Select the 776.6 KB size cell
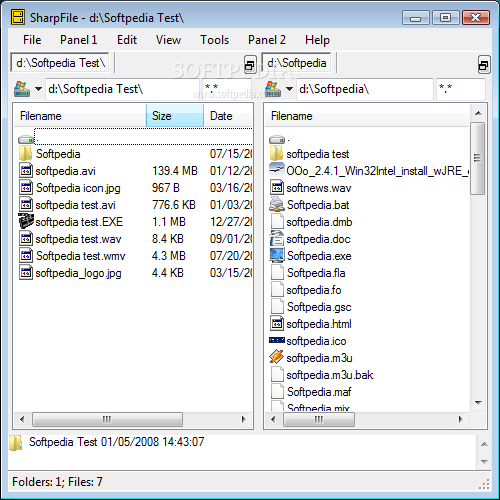Screen dimensions: 500x500 174,205
